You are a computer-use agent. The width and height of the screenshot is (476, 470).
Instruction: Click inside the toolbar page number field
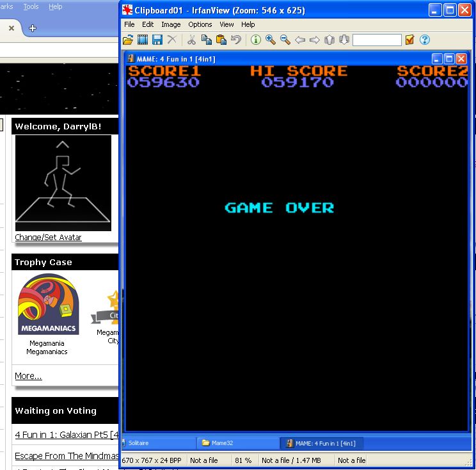377,40
